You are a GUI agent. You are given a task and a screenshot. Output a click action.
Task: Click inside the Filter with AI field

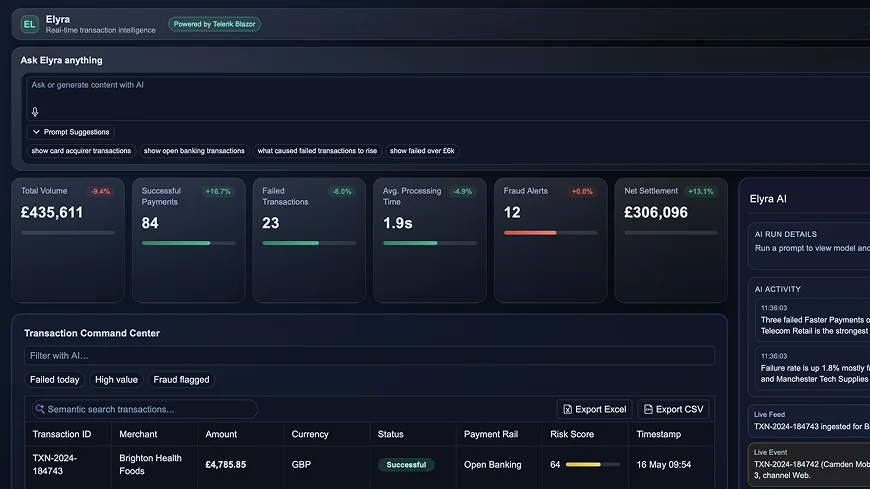click(369, 356)
